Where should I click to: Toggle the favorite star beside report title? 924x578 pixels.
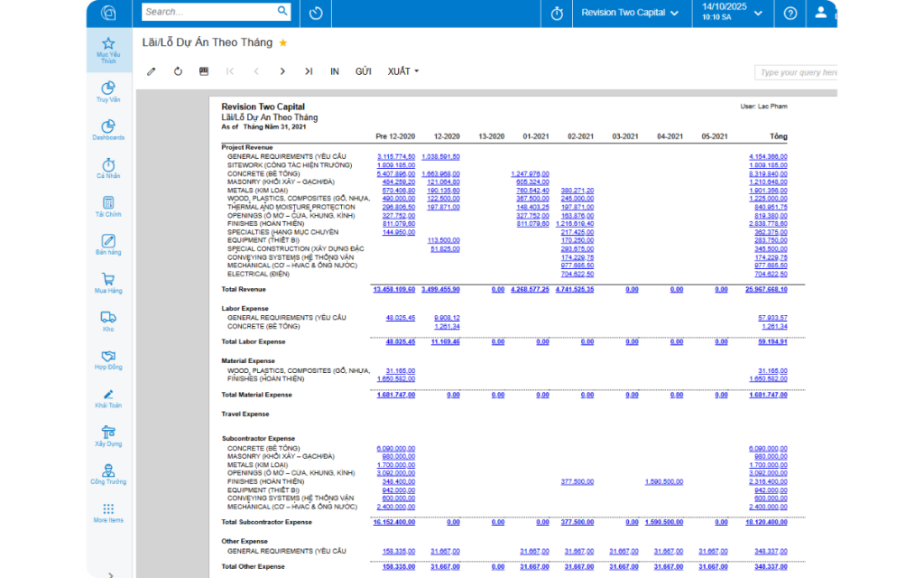282,42
